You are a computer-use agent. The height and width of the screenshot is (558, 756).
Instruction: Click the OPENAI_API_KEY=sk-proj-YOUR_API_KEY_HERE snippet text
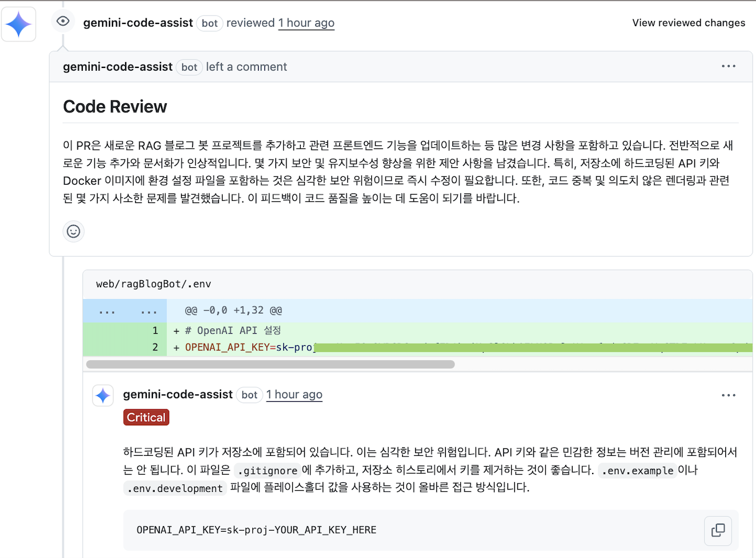click(256, 530)
